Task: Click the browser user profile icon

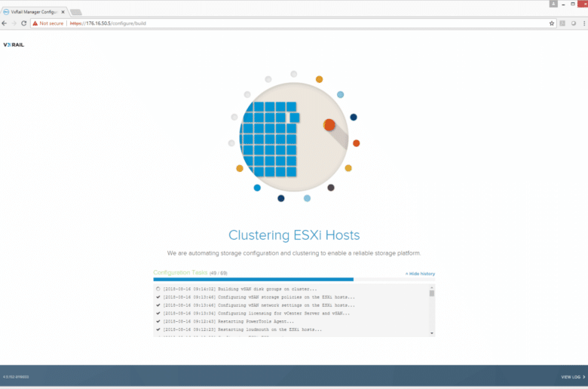Action: point(553,4)
